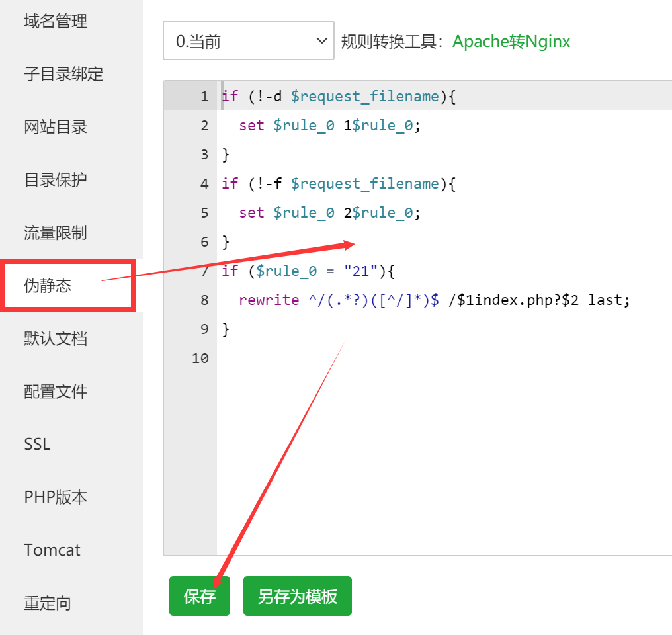Open the 重定向 section
This screenshot has width=672, height=635.
coord(48,603)
